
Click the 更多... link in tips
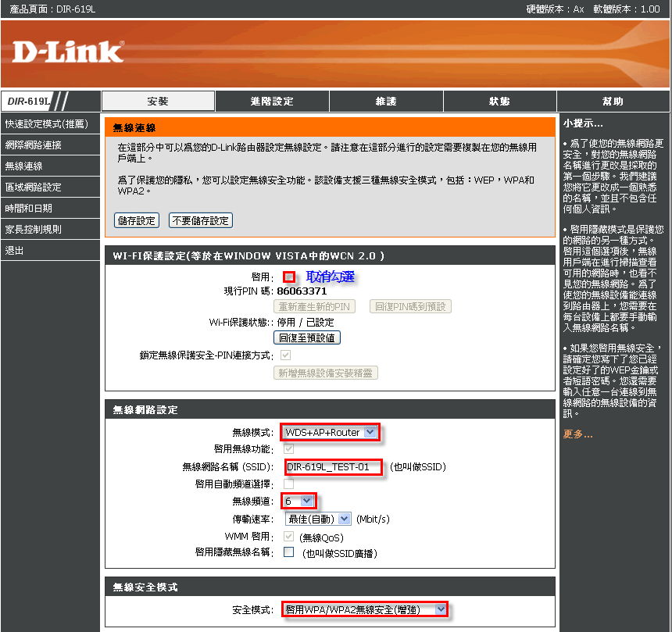577,434
